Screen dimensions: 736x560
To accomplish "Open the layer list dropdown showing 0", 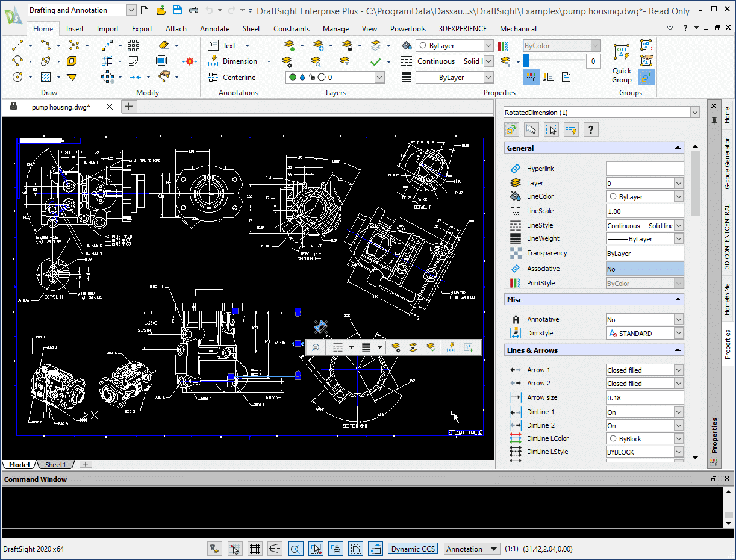I will coord(379,77).
